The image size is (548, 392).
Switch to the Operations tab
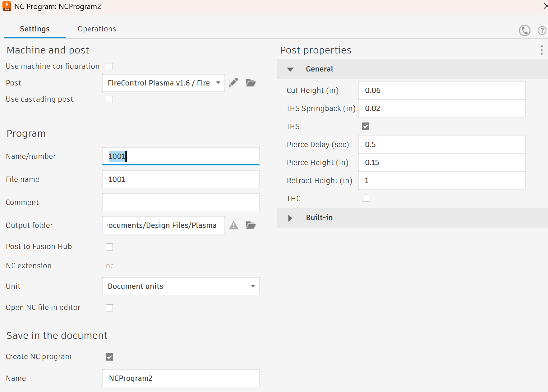coord(97,29)
